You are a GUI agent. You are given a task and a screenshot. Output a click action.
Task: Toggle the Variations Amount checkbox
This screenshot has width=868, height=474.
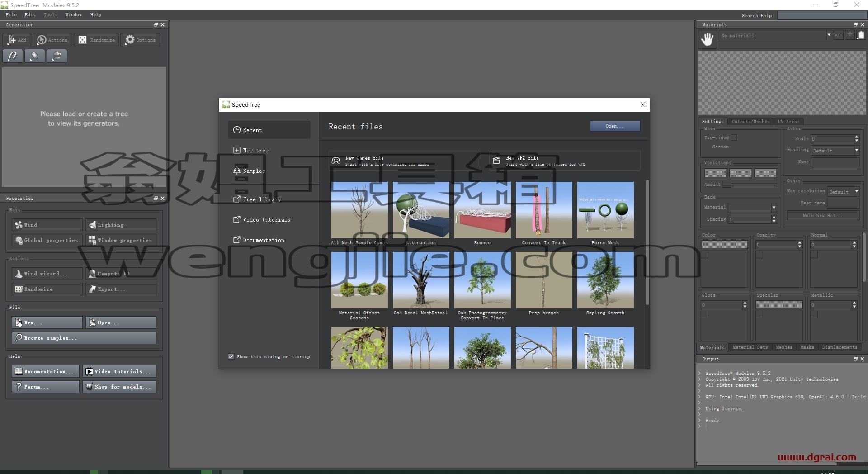(x=726, y=184)
